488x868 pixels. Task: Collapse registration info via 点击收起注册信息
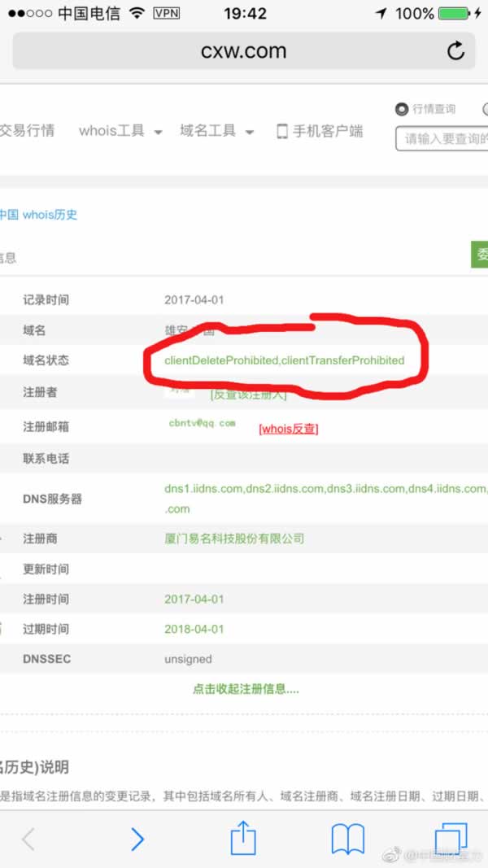coord(246,689)
